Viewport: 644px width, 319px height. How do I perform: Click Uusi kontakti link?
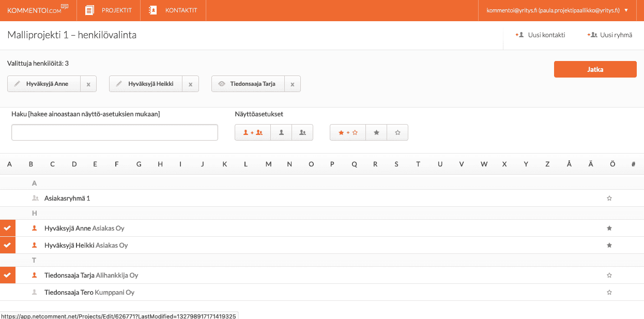click(541, 35)
